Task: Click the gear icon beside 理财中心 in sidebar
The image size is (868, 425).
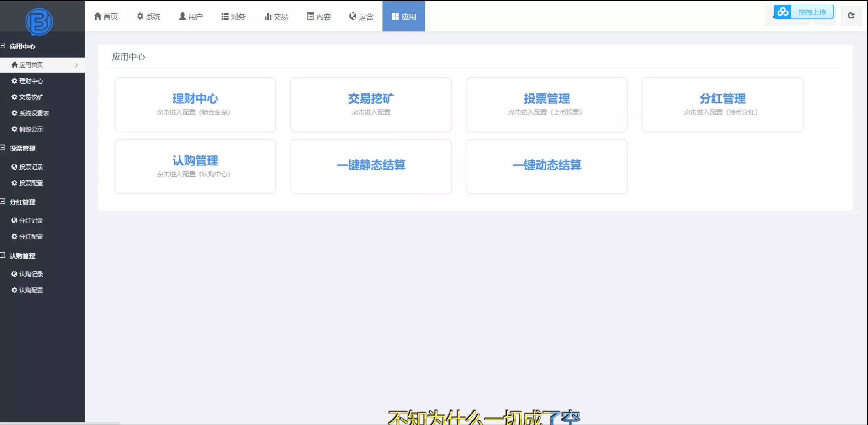Action: pos(15,81)
